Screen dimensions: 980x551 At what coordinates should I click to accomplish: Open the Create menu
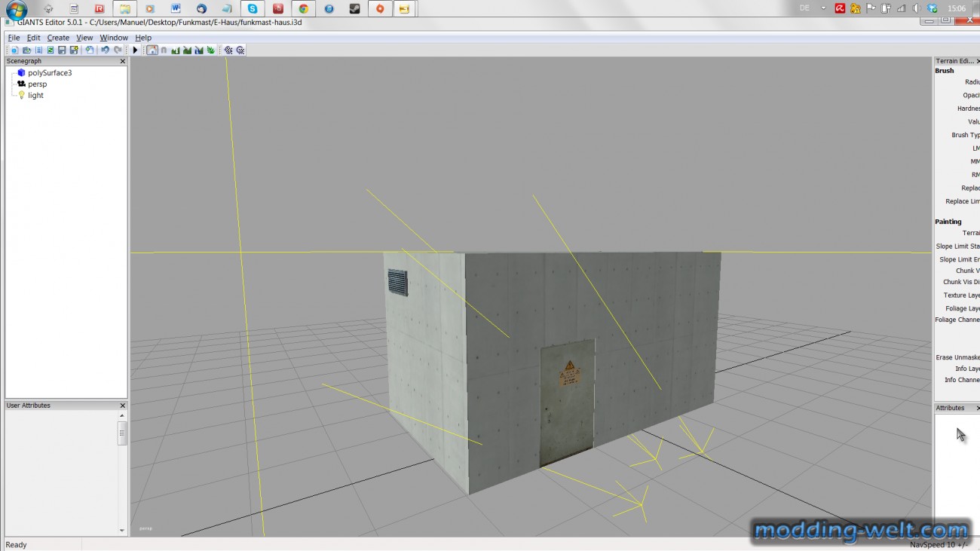pyautogui.click(x=58, y=38)
